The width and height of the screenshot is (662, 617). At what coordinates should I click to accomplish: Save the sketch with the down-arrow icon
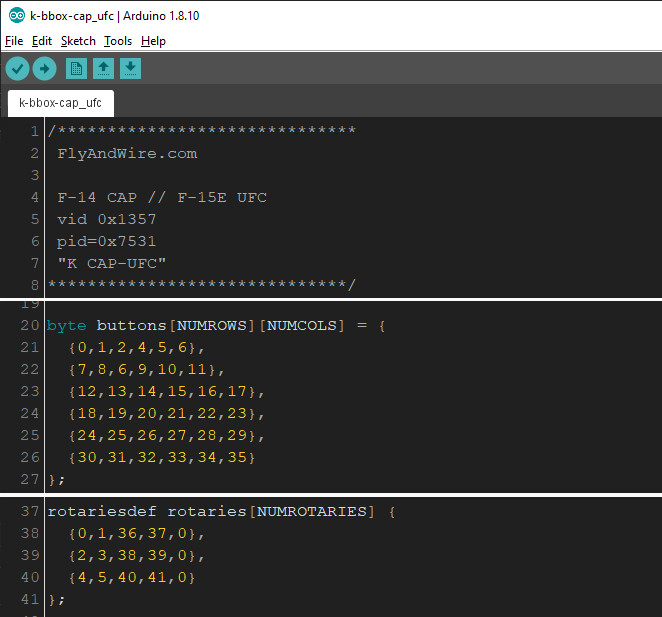coord(130,69)
